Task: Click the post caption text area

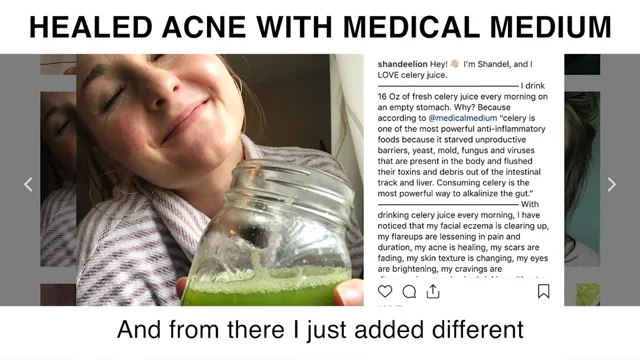Action: [x=463, y=169]
